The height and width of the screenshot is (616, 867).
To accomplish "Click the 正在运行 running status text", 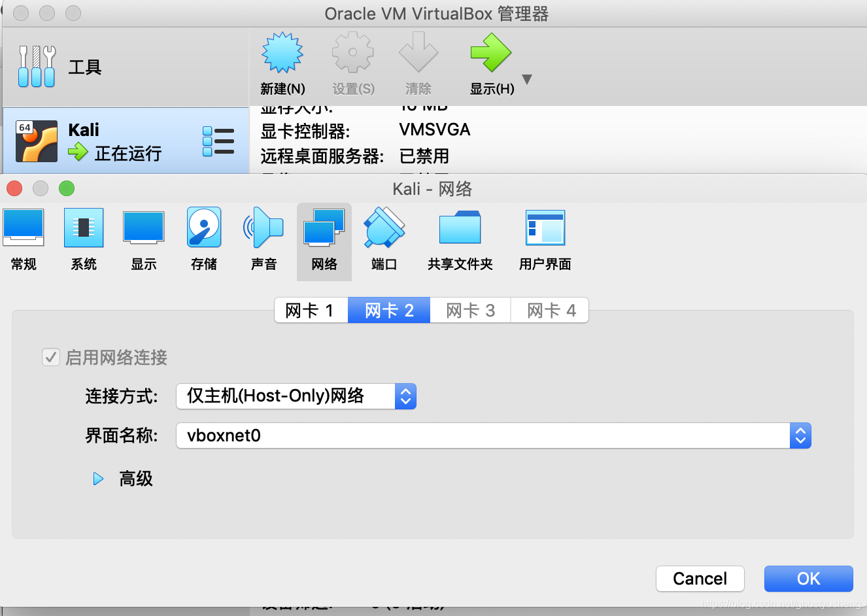I will tap(128, 154).
